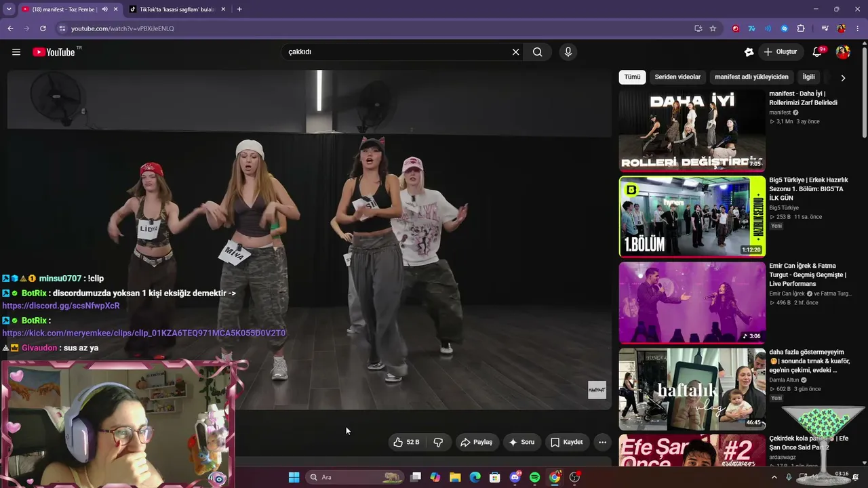Open the Extensions puzzle menu

[x=801, y=28]
